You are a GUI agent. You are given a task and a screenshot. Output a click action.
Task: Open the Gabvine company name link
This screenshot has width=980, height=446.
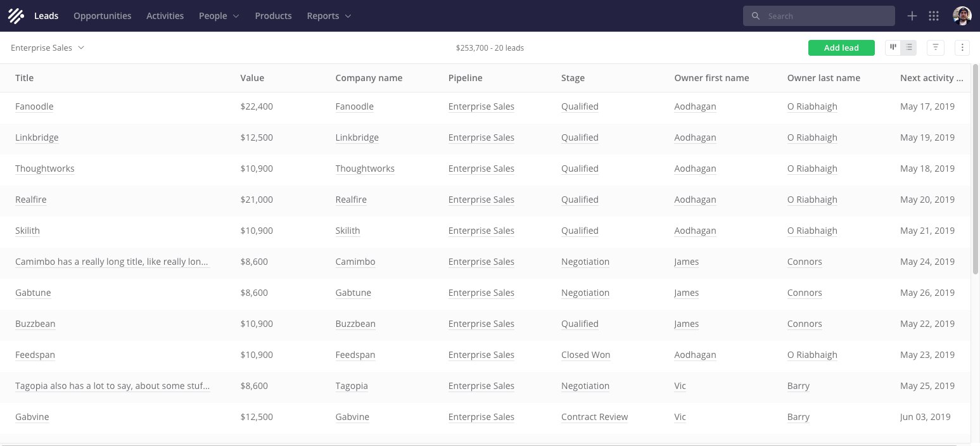(x=352, y=417)
